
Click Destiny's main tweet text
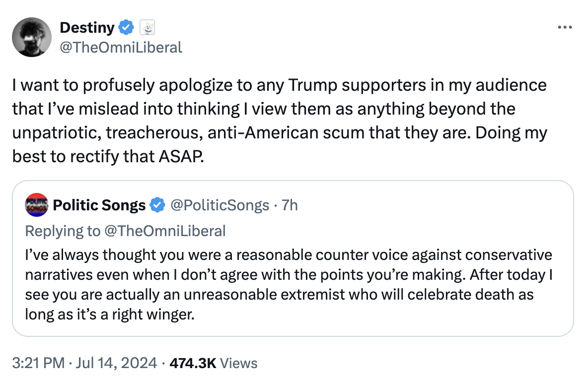280,121
